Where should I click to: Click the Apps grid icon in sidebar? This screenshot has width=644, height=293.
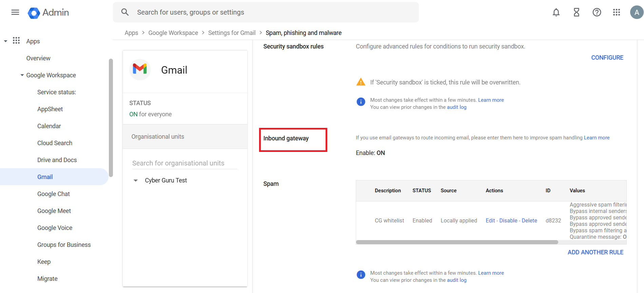click(x=16, y=41)
